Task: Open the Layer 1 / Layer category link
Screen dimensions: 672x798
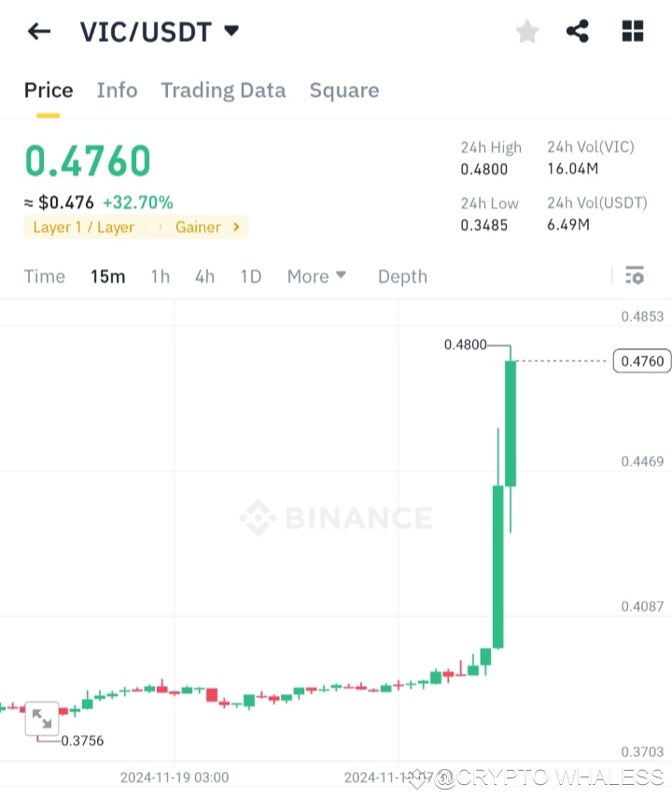Action: [85, 227]
